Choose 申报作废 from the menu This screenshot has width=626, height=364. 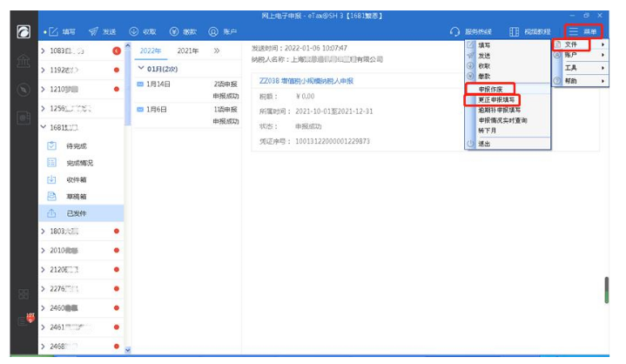[490, 89]
